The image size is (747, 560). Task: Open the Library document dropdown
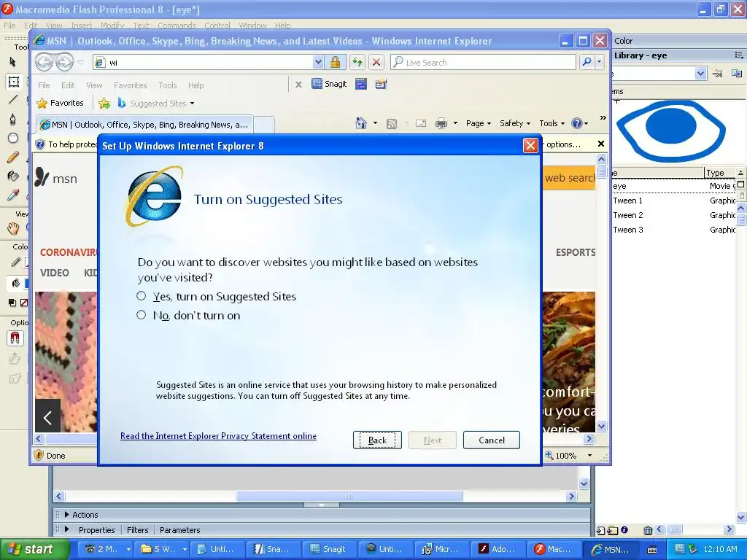(x=700, y=74)
